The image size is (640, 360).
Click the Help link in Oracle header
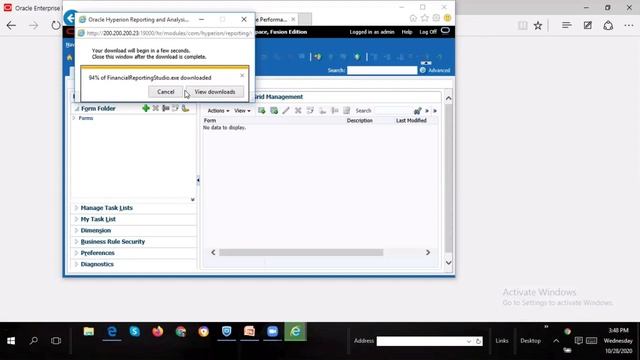407,32
